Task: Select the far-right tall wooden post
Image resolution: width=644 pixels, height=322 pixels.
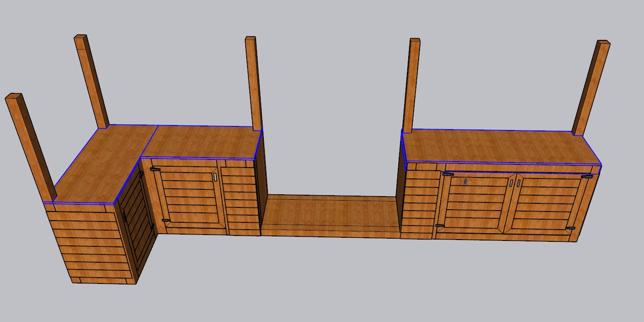Action: click(x=591, y=88)
